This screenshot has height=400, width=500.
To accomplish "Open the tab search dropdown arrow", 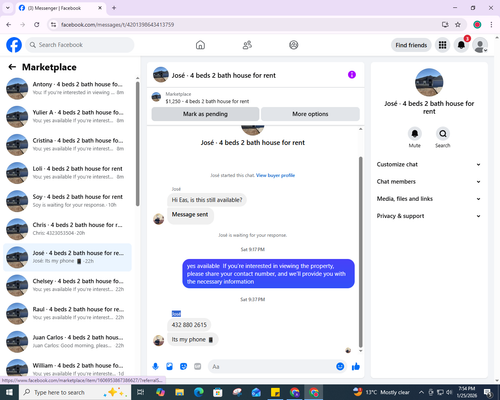I will pyautogui.click(x=8, y=8).
